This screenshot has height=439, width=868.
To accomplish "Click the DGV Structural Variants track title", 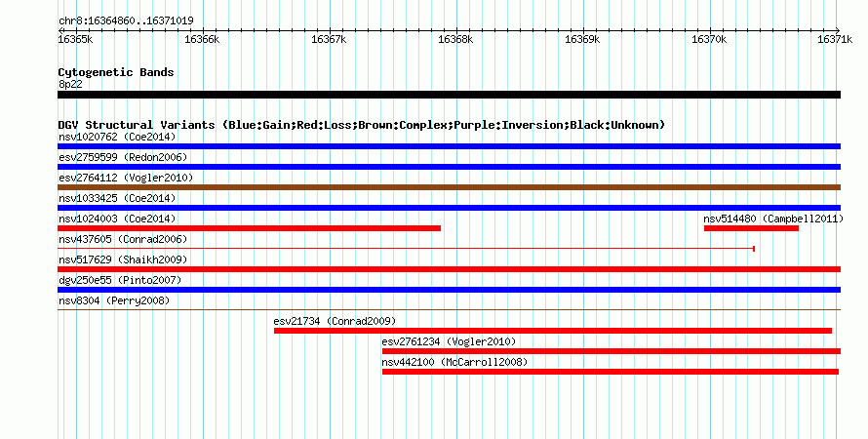I will [361, 125].
